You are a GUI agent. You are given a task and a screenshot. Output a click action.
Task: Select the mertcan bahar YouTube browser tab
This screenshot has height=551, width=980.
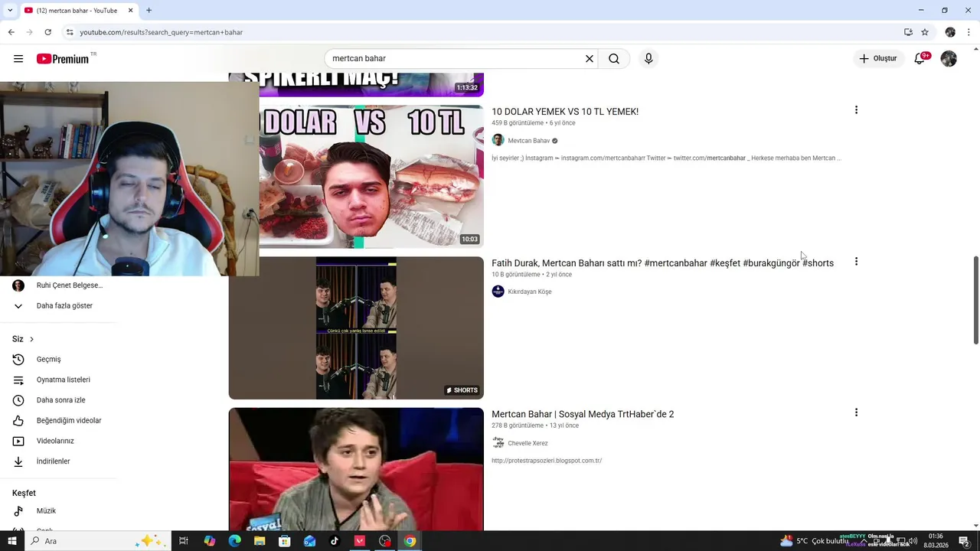point(77,11)
